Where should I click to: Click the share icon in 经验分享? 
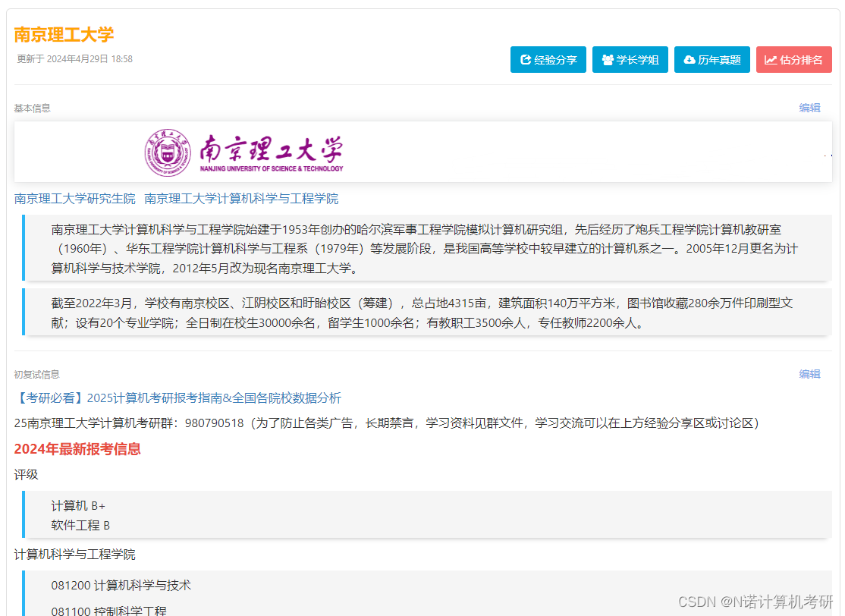[x=526, y=60]
